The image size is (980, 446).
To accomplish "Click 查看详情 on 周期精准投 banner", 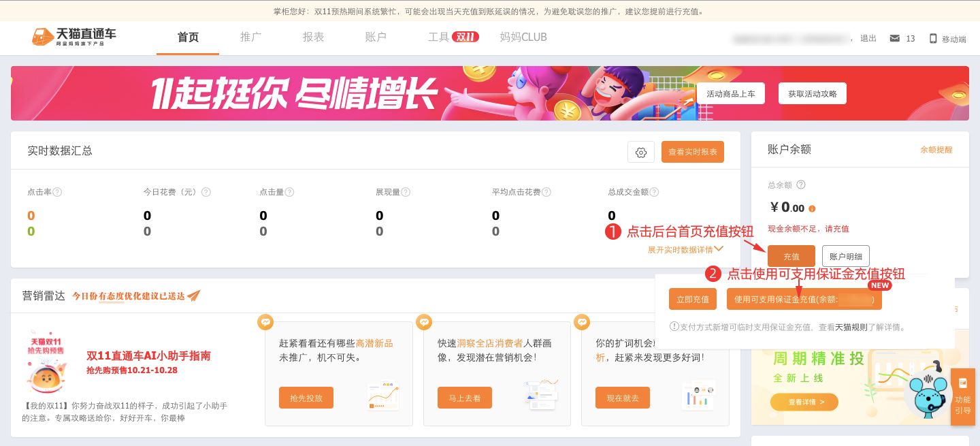I will click(x=804, y=402).
